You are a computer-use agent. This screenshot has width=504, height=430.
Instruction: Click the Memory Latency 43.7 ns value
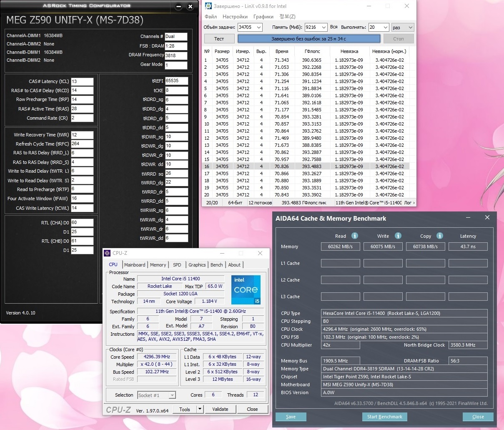coord(468,246)
